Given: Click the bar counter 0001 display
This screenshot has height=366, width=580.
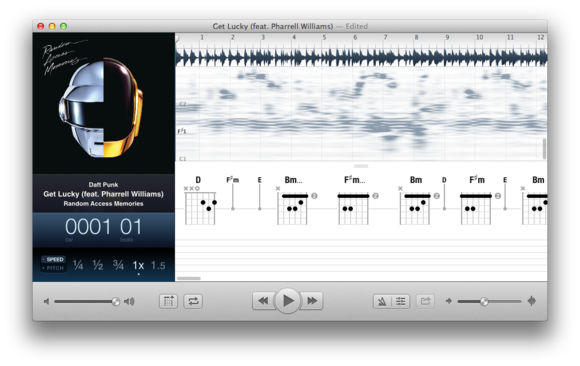Looking at the screenshot, I should [x=88, y=227].
